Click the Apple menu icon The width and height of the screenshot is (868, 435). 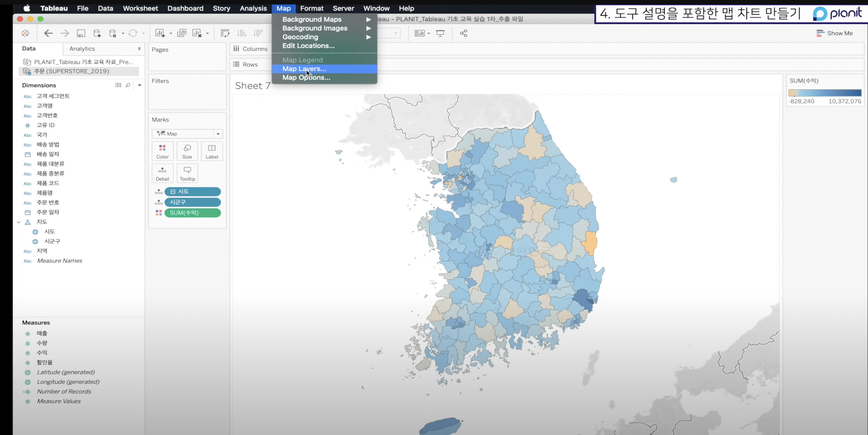(x=27, y=8)
